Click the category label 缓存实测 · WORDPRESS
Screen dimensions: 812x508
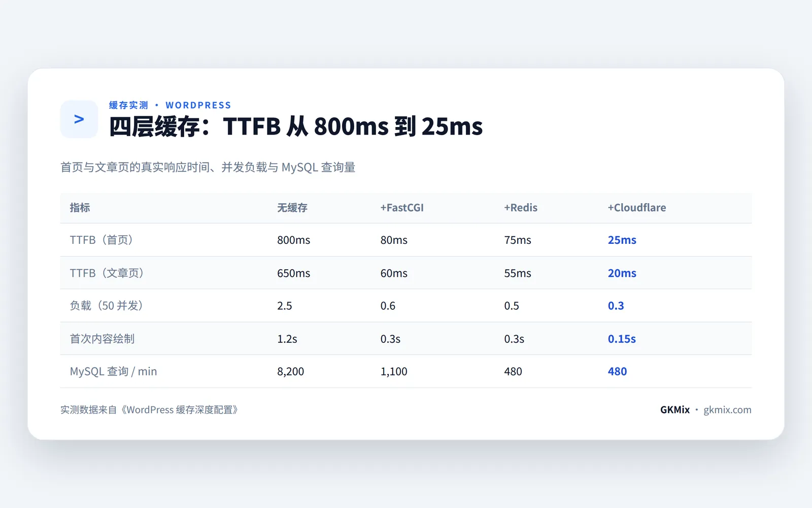[x=170, y=105]
